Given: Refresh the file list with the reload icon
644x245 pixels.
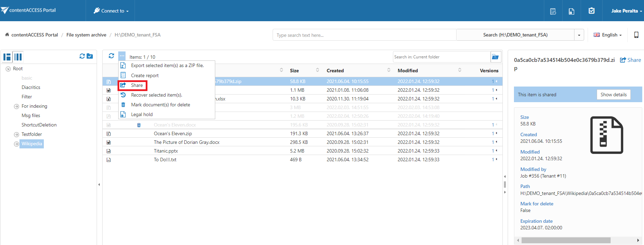Looking at the screenshot, I should (111, 56).
